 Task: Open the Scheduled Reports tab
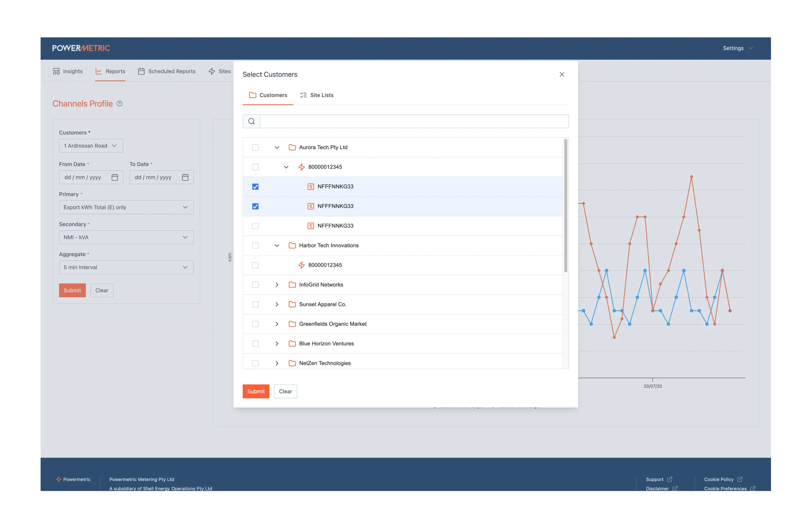pos(166,71)
